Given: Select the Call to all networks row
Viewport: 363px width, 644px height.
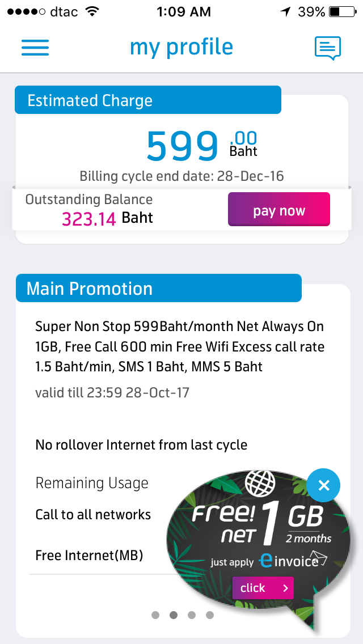Looking at the screenshot, I should (x=93, y=515).
